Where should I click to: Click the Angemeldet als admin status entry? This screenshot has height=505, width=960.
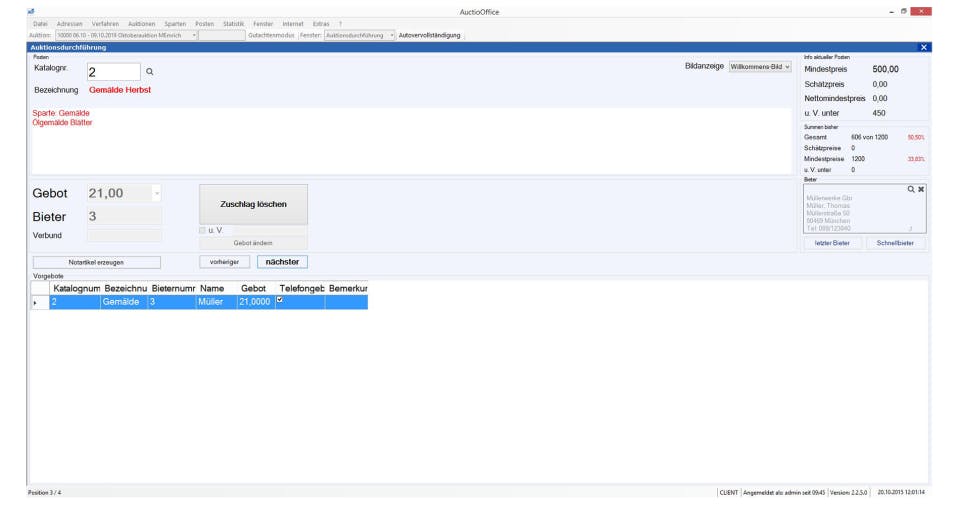point(784,493)
